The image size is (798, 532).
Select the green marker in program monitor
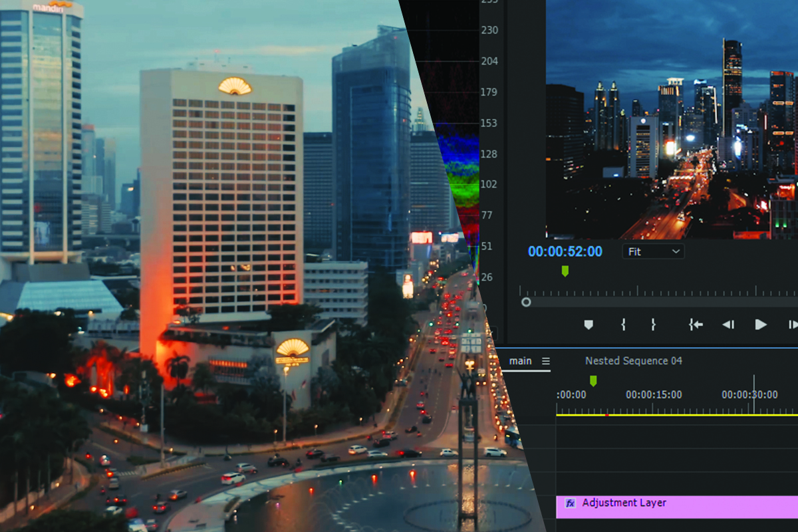pyautogui.click(x=565, y=271)
